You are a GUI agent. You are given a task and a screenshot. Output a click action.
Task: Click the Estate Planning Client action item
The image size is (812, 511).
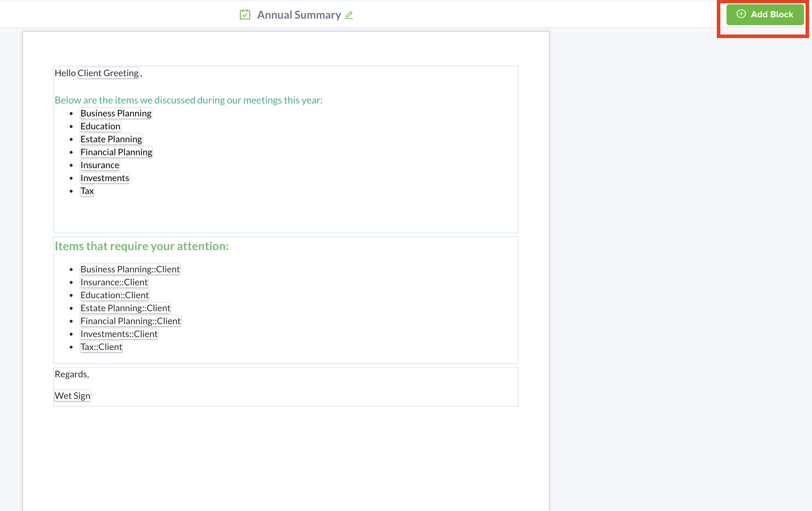(125, 307)
